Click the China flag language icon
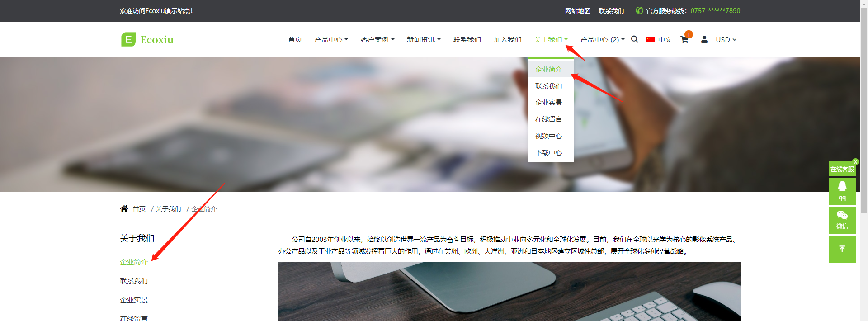868x321 pixels. point(651,40)
